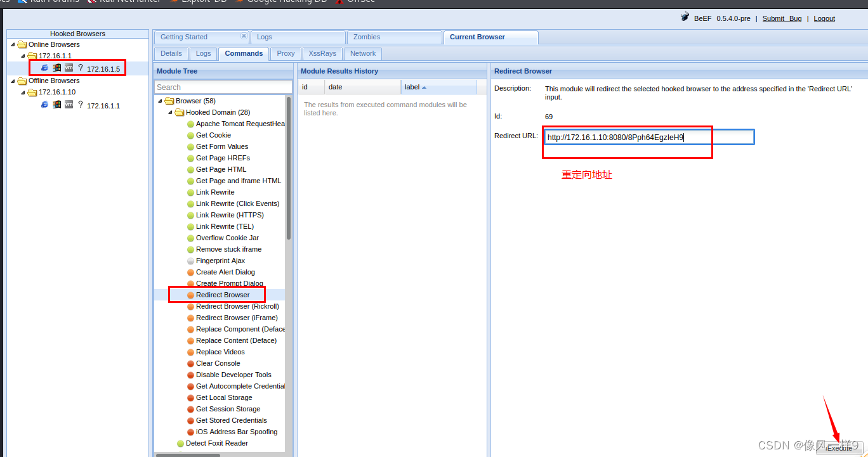Collapse the Offline Browsers tree node
This screenshot has width=868, height=457.
[x=13, y=80]
